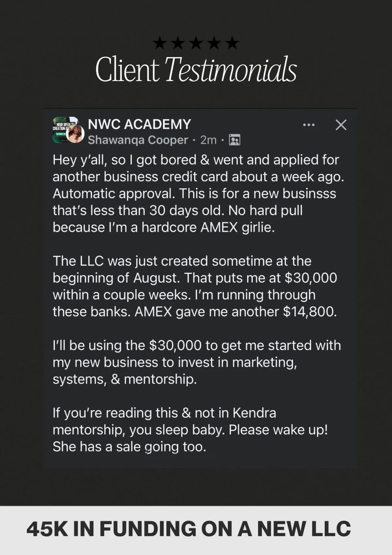
Task: Click the paragraph starting "Hey y'all"
Action: 196,194
